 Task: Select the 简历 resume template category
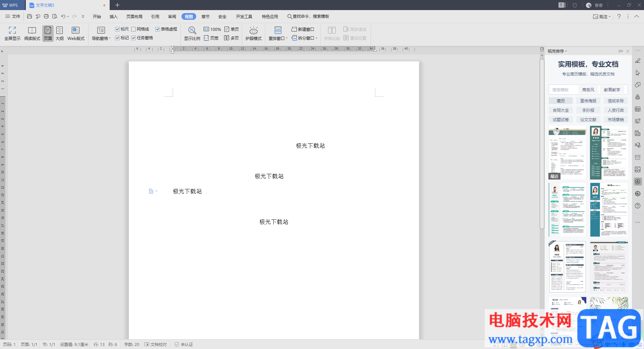pos(560,101)
